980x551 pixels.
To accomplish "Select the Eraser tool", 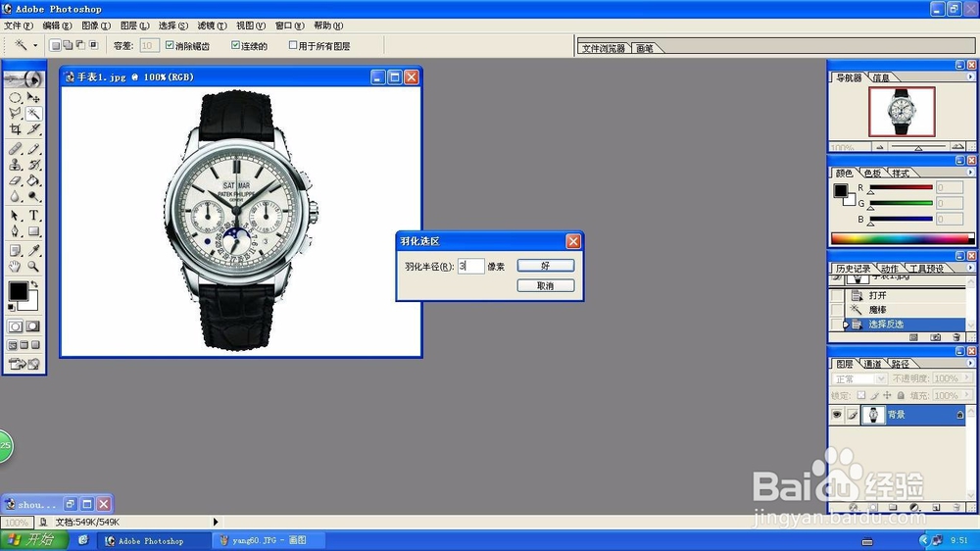I will point(15,180).
